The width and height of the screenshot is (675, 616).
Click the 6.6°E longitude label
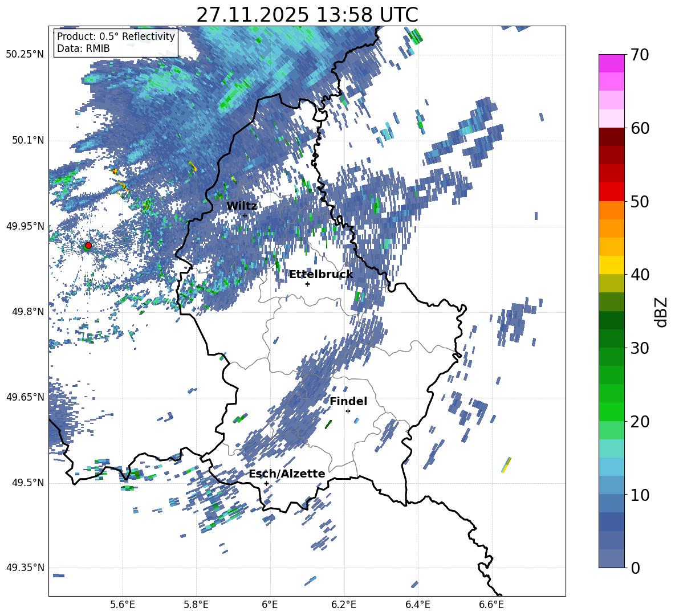tap(491, 605)
